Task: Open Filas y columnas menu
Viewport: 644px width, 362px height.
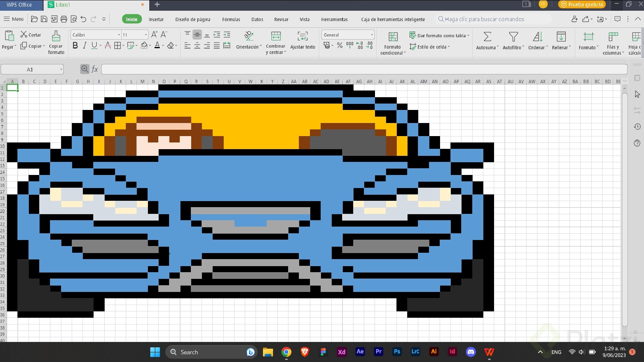Action: [613, 43]
